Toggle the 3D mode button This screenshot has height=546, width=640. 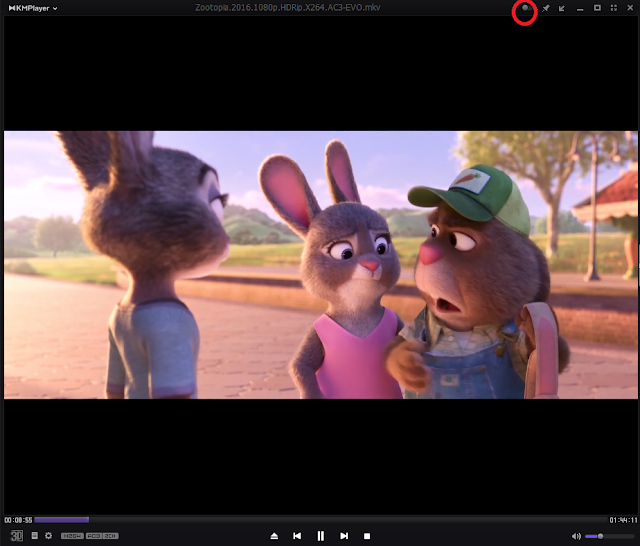pos(17,535)
